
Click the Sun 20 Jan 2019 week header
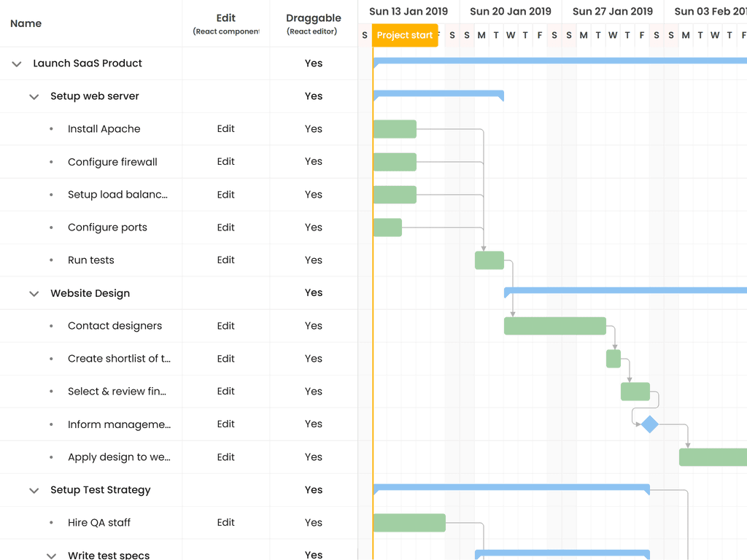511,12
